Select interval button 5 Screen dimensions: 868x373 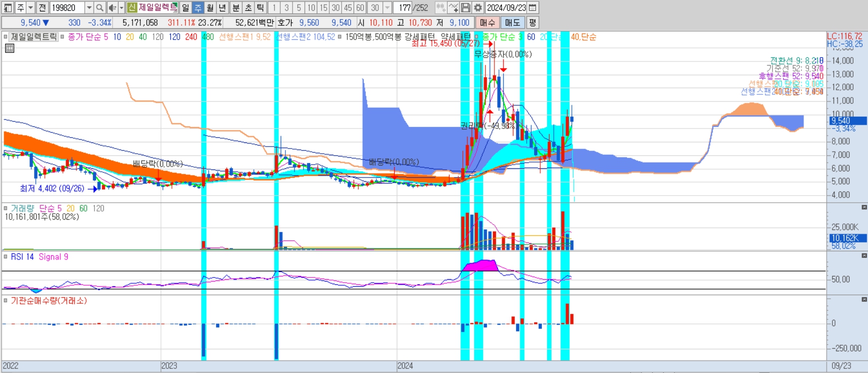coord(299,8)
